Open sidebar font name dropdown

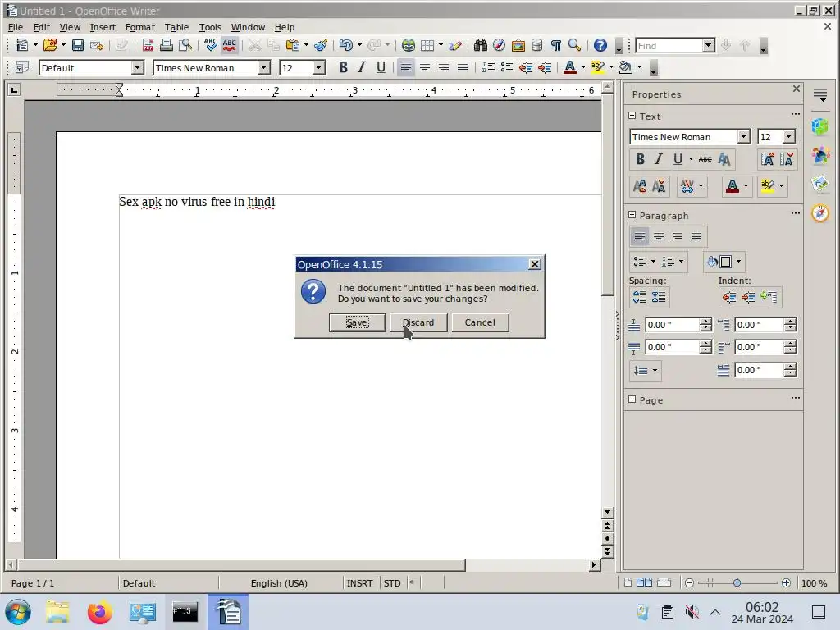pos(743,137)
